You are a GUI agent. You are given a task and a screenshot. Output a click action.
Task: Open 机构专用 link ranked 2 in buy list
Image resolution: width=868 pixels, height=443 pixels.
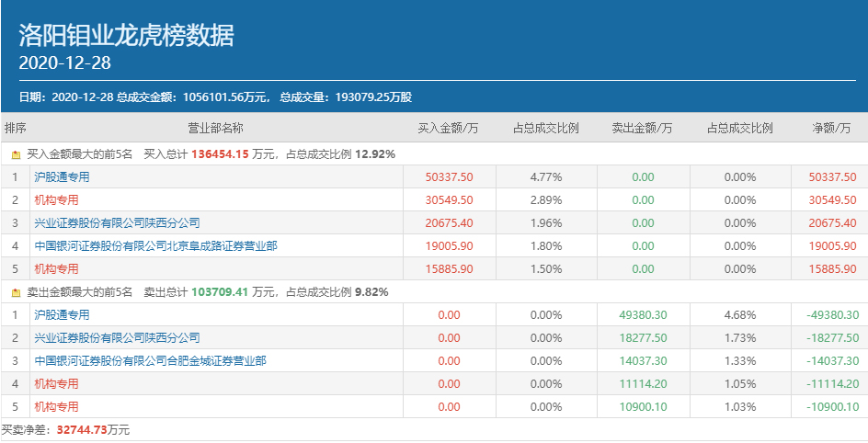tap(56, 200)
